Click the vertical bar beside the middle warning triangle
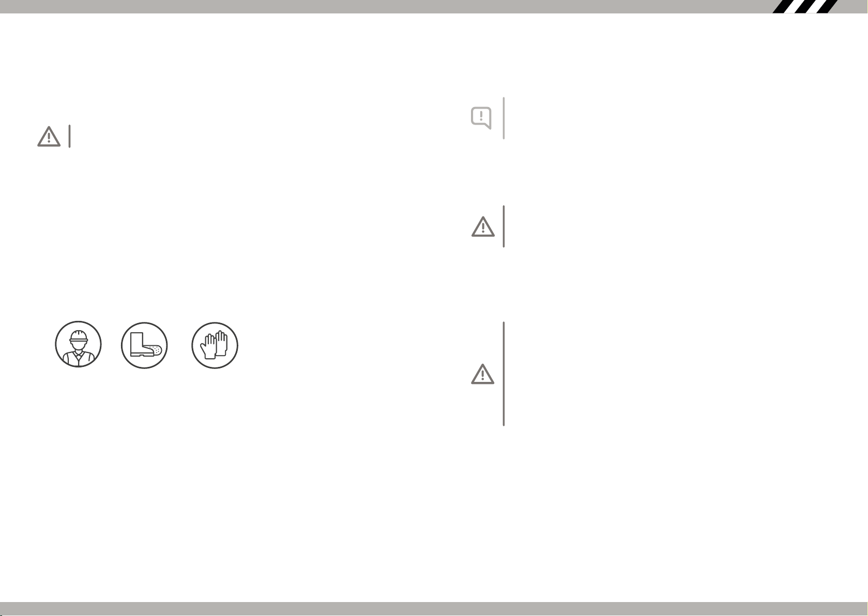The height and width of the screenshot is (616, 868). (x=504, y=226)
